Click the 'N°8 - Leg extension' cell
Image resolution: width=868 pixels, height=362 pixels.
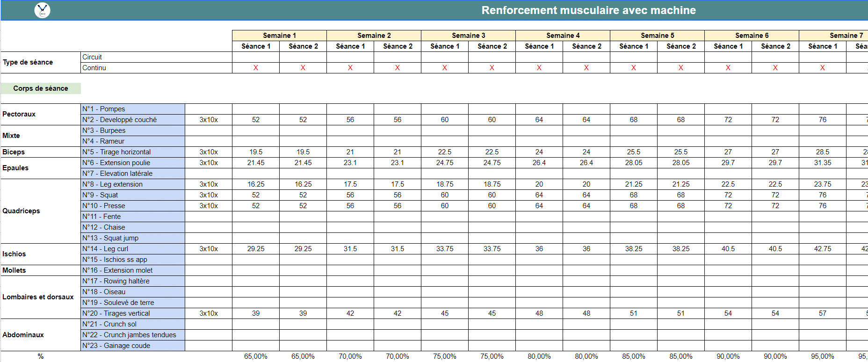click(x=133, y=184)
